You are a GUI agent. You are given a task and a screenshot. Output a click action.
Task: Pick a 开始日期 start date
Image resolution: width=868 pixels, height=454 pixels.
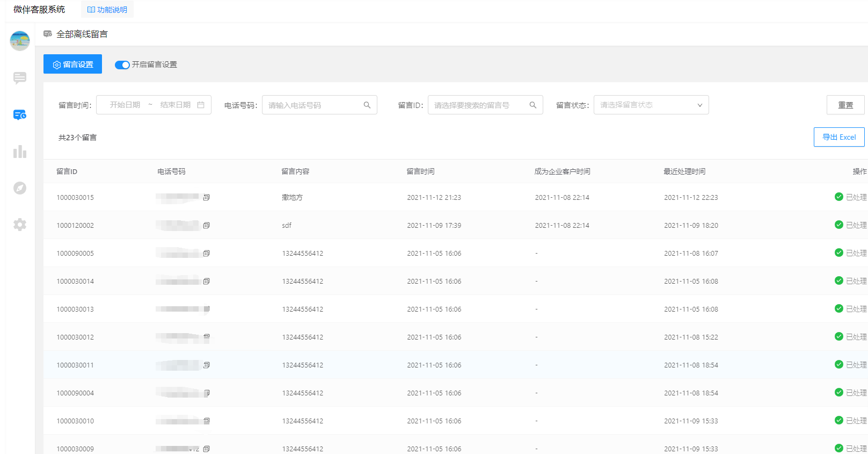[x=125, y=105]
